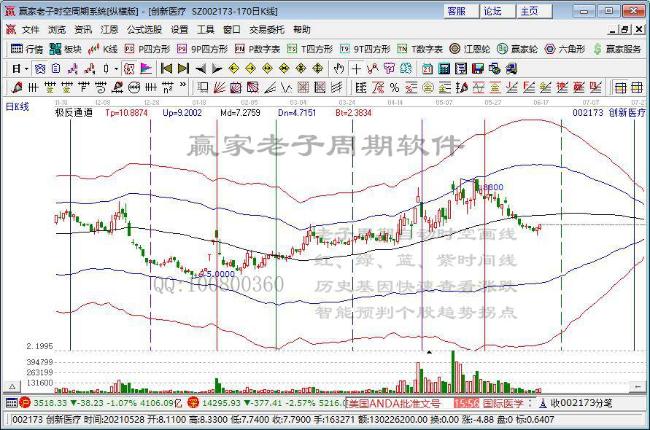The height and width of the screenshot is (430, 650).
Task: Select the zigzag wave line tool
Action: point(286,87)
